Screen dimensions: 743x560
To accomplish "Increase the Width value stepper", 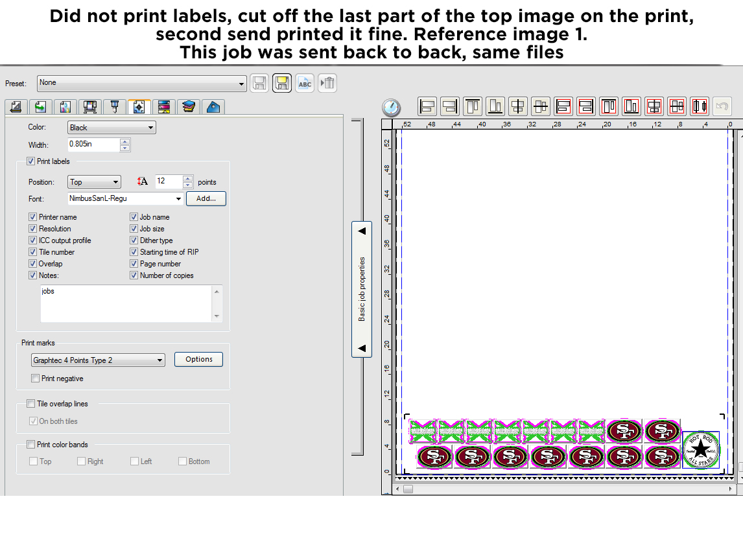I will point(124,142).
